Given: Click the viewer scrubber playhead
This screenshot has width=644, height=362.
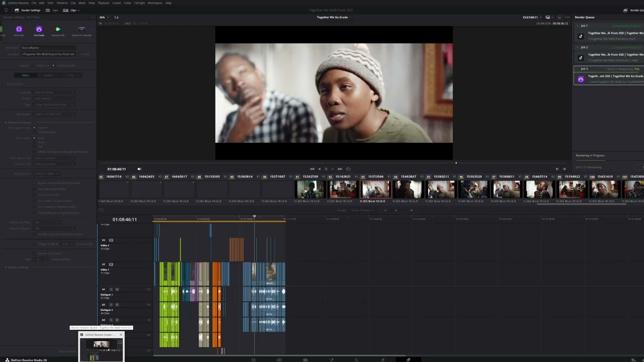Looking at the screenshot, I should 456,163.
